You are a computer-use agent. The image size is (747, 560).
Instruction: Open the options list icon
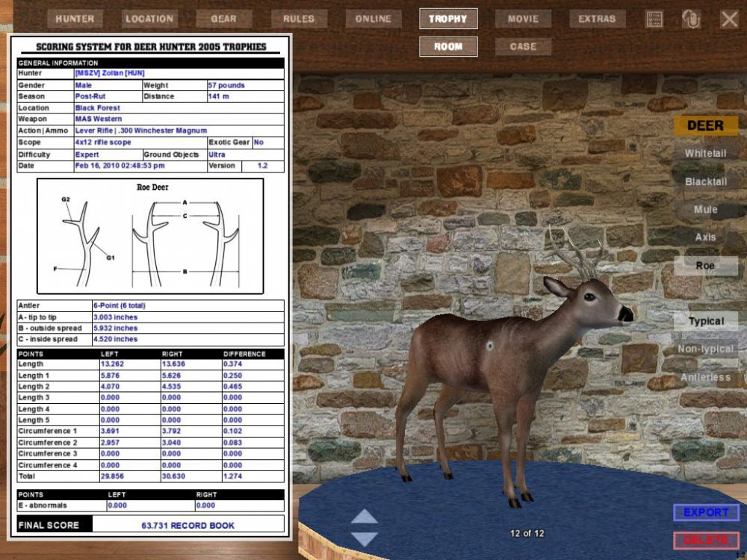(x=654, y=19)
